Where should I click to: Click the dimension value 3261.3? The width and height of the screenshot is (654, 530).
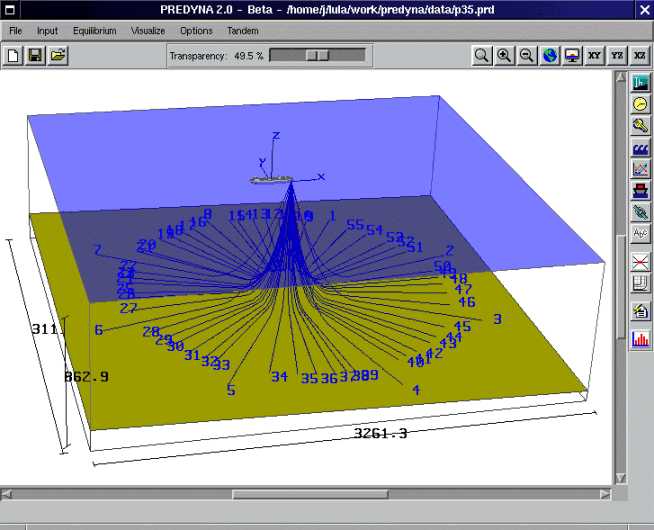click(x=380, y=433)
